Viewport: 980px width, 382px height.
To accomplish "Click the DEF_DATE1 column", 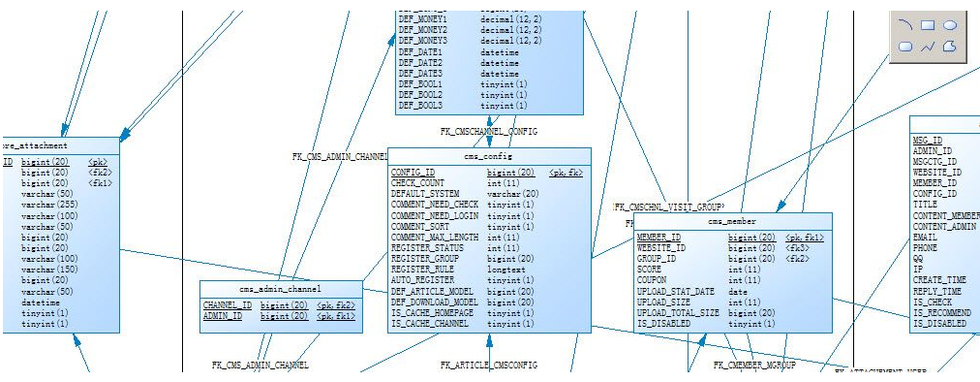I will 420,52.
